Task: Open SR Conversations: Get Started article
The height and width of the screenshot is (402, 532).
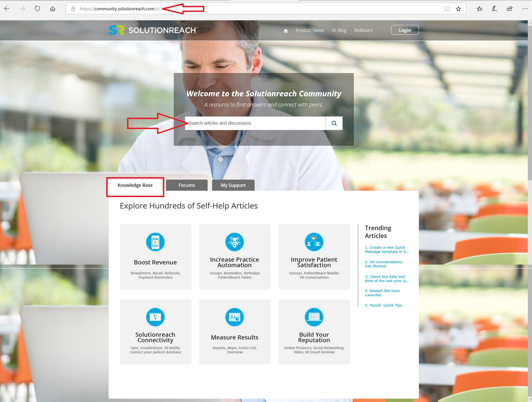Action: 384,264
